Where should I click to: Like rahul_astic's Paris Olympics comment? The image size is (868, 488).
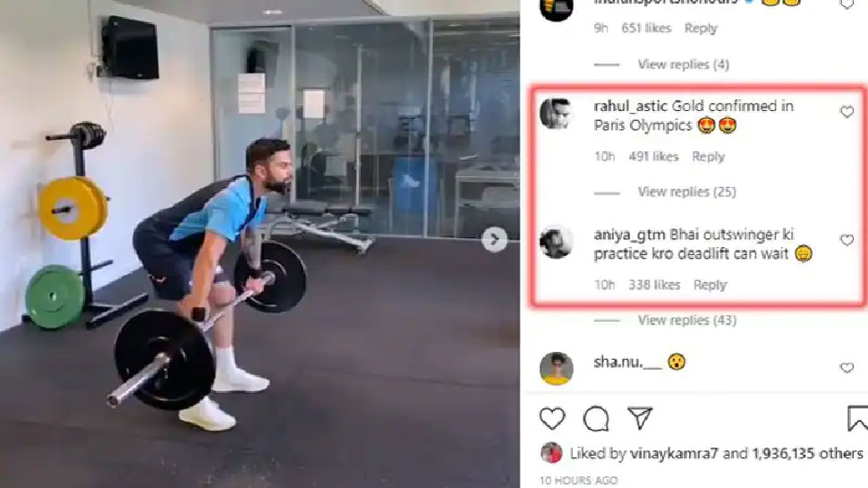pos(847,112)
